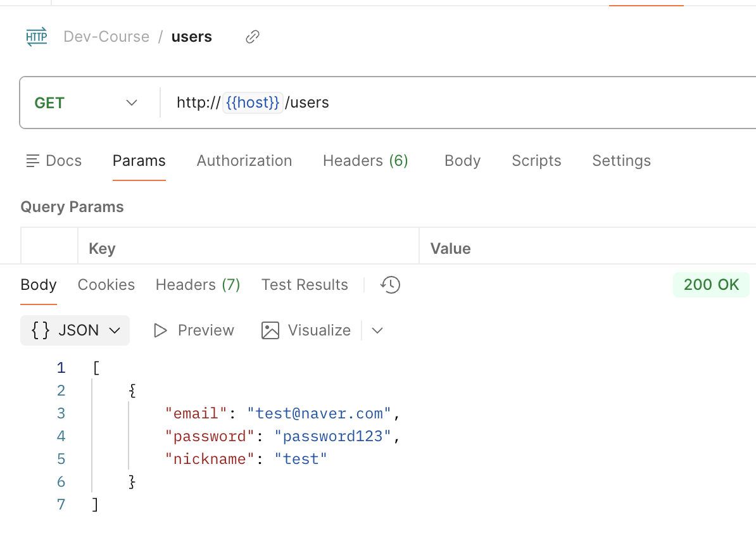Click the Visualize image icon
Image resolution: width=756 pixels, height=538 pixels.
(x=270, y=330)
